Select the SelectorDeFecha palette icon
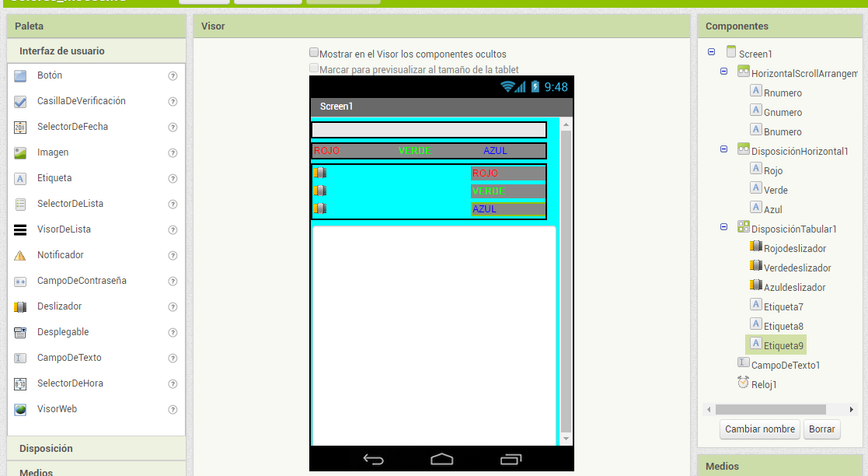The image size is (868, 476). coord(19,126)
